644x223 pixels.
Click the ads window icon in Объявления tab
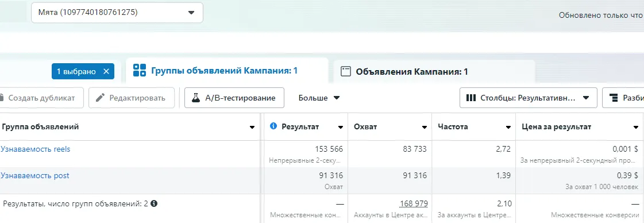[x=346, y=72]
